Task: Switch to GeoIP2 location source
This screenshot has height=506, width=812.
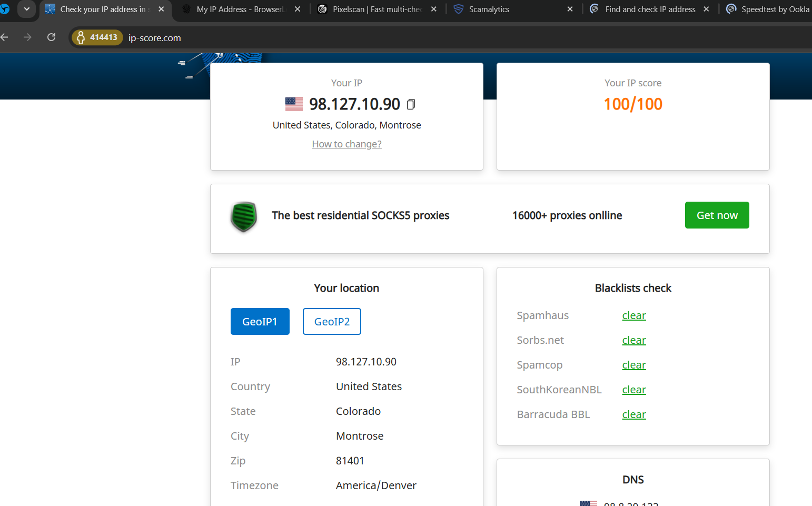Action: 332,322
